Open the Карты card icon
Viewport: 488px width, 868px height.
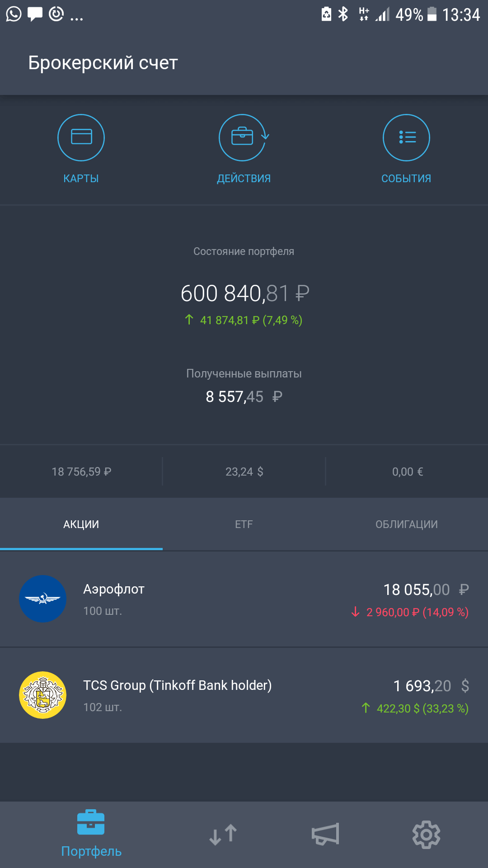tap(81, 137)
